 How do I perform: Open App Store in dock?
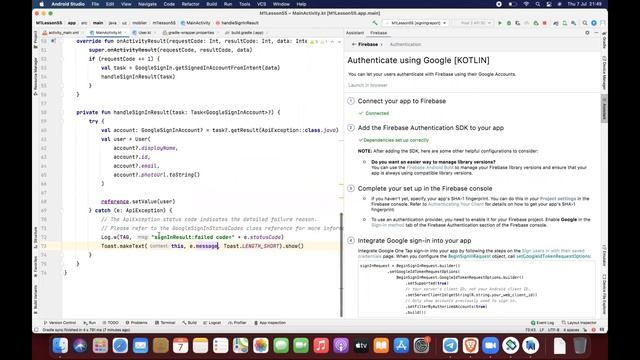401,346
